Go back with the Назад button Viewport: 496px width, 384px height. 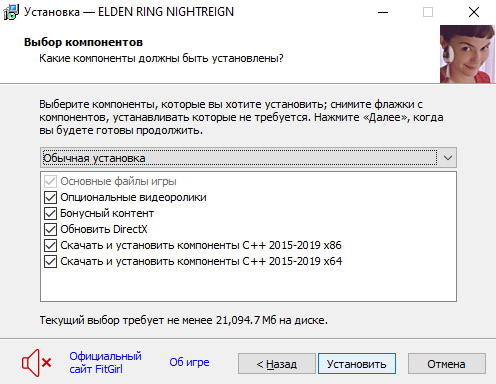277,364
